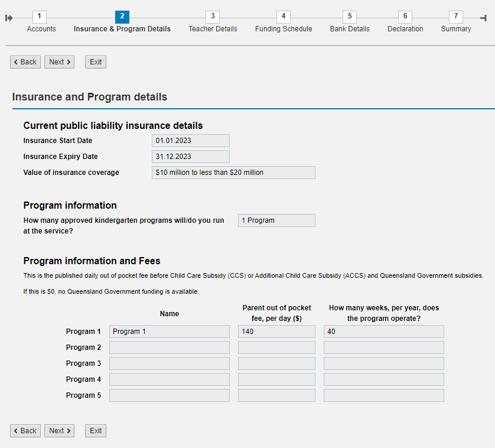
Task: Click the bottom Next button
Action: click(x=59, y=431)
